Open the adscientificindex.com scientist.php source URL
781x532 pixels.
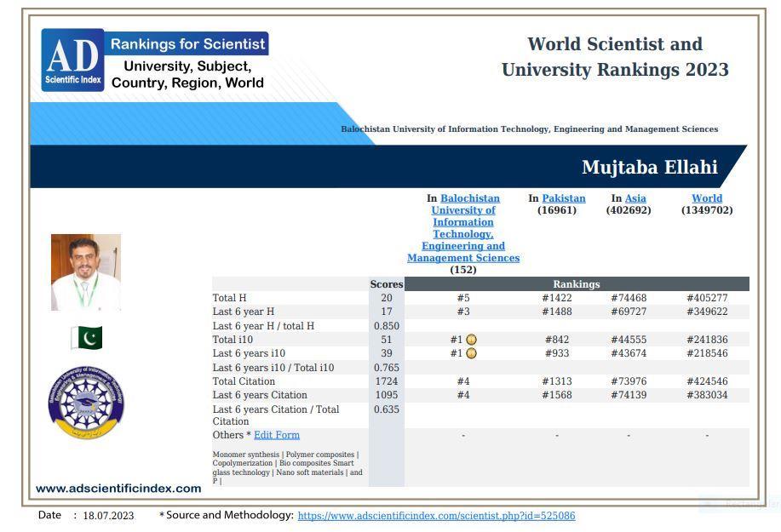tap(436, 516)
